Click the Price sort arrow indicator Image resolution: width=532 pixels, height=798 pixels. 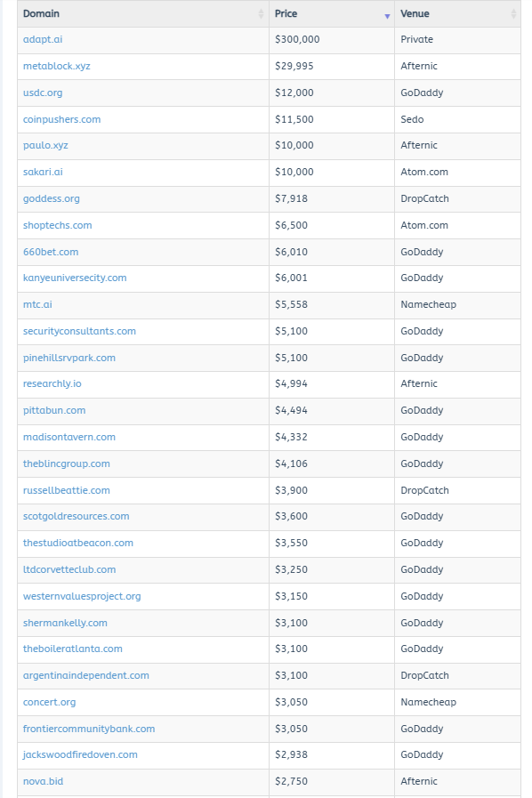click(x=387, y=16)
